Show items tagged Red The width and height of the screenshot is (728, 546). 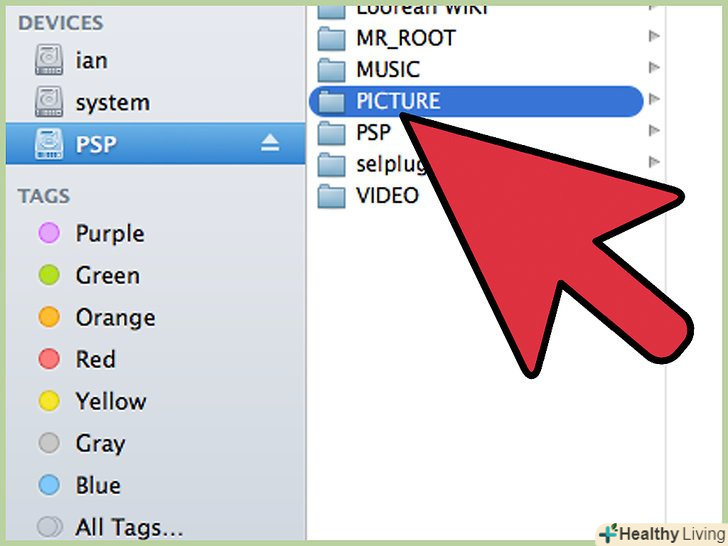[77, 359]
